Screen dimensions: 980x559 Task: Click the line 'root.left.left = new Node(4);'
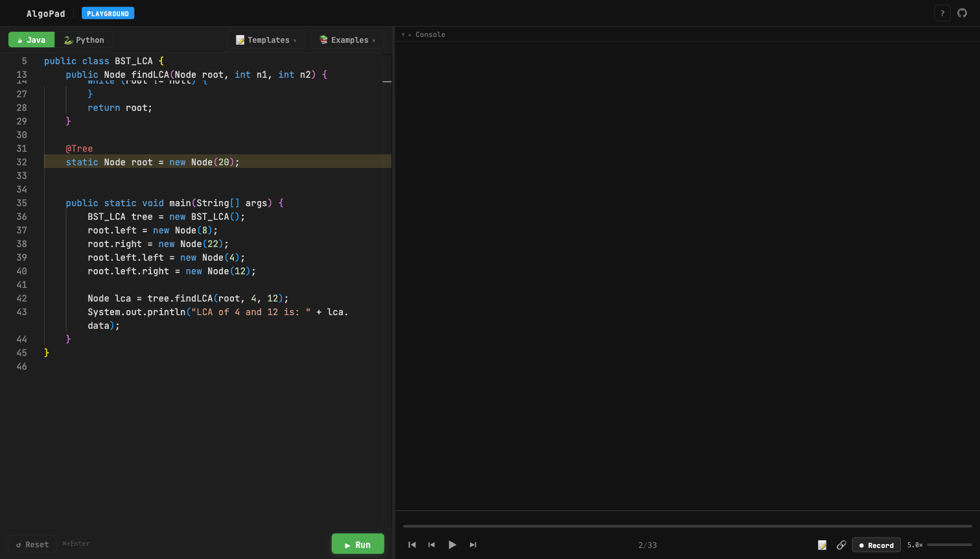166,257
